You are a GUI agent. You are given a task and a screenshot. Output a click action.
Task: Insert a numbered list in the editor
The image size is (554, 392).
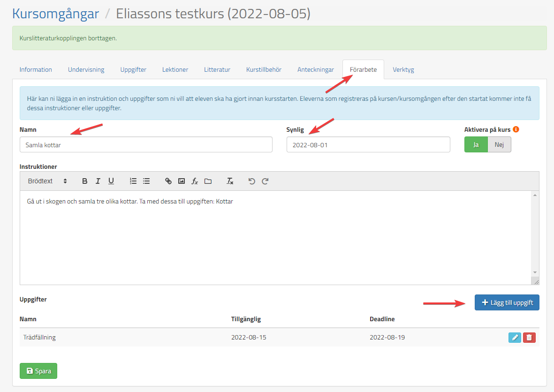(133, 181)
